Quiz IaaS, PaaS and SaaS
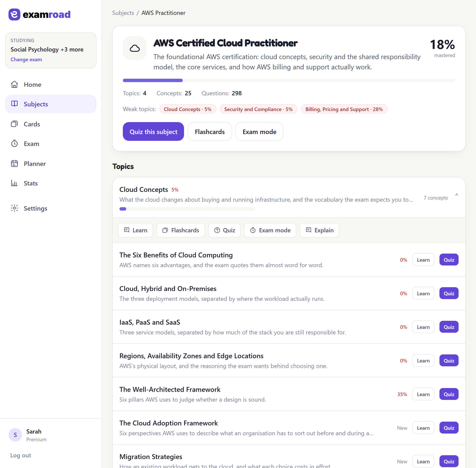The height and width of the screenshot is (468, 476). click(449, 327)
